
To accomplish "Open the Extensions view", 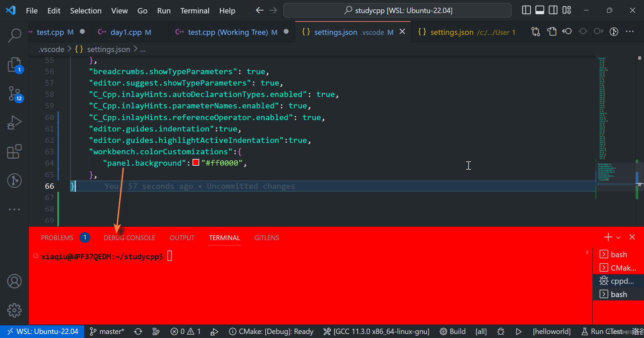I will click(x=14, y=152).
